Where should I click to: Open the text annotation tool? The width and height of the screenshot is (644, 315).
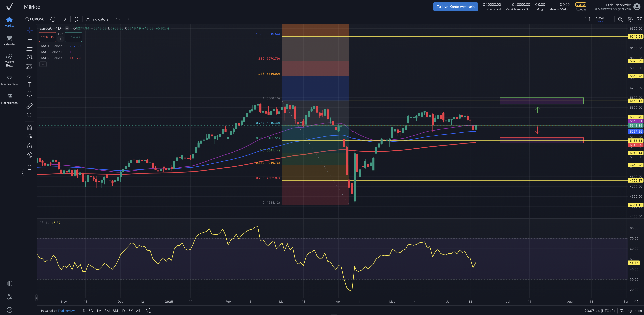[x=29, y=85]
